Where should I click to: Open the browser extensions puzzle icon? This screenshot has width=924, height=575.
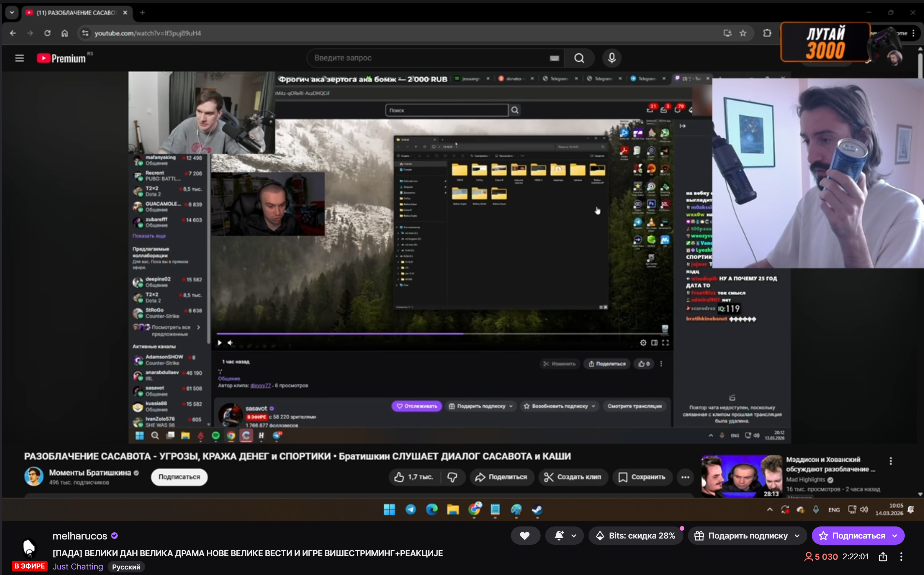[x=767, y=33]
